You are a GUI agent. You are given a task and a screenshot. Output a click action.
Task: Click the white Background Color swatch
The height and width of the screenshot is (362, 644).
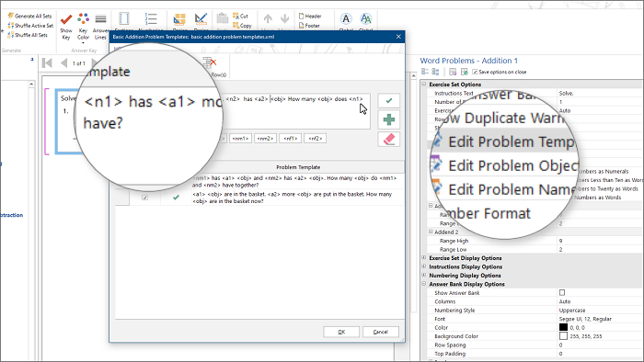(563, 336)
